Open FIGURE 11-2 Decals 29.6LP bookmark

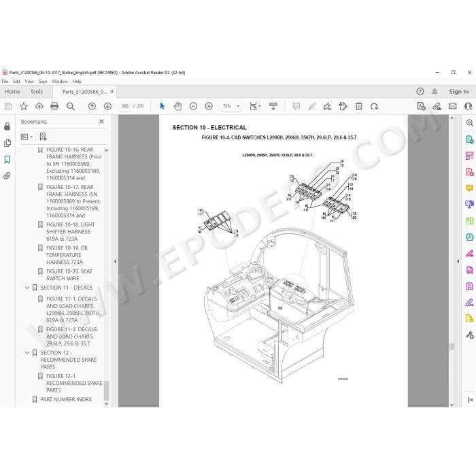pos(71,337)
